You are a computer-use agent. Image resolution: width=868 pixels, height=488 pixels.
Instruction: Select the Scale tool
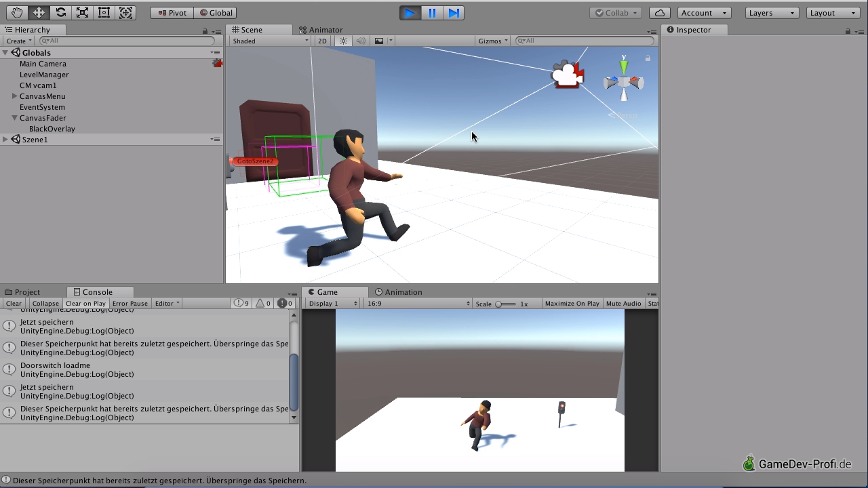pyautogui.click(x=82, y=12)
